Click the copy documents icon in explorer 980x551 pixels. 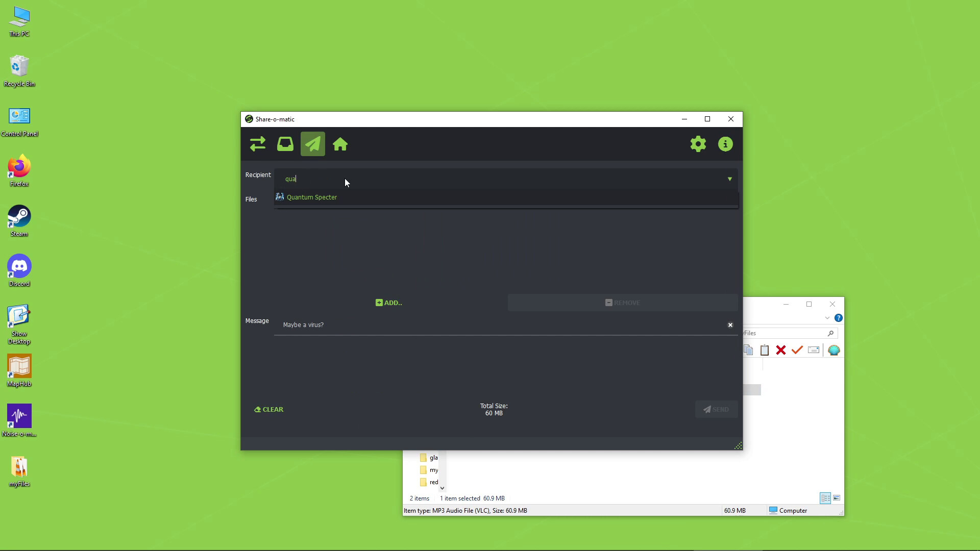tap(749, 350)
